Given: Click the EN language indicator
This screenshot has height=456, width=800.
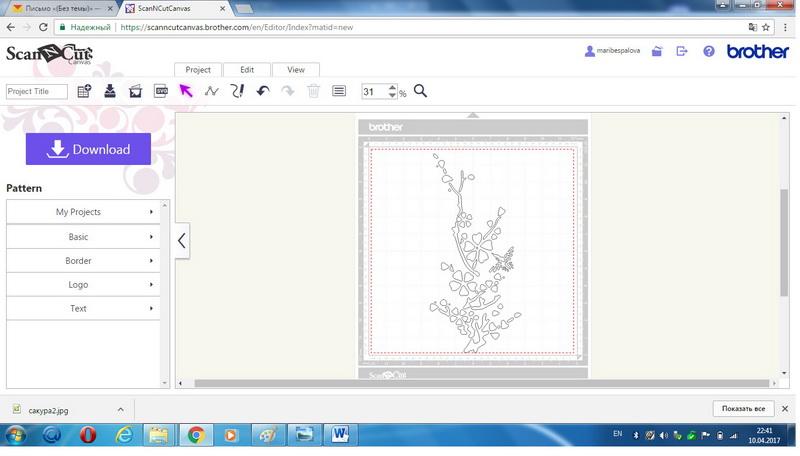Looking at the screenshot, I should pos(617,434).
